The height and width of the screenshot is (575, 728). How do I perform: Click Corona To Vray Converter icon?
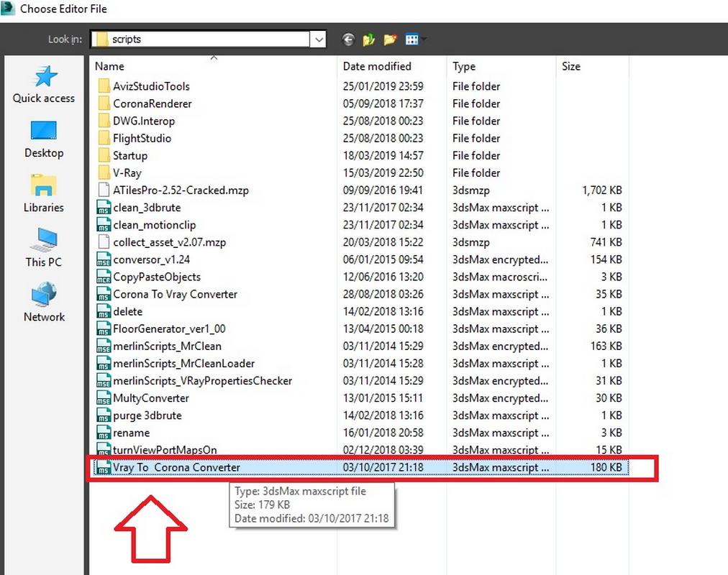point(104,294)
